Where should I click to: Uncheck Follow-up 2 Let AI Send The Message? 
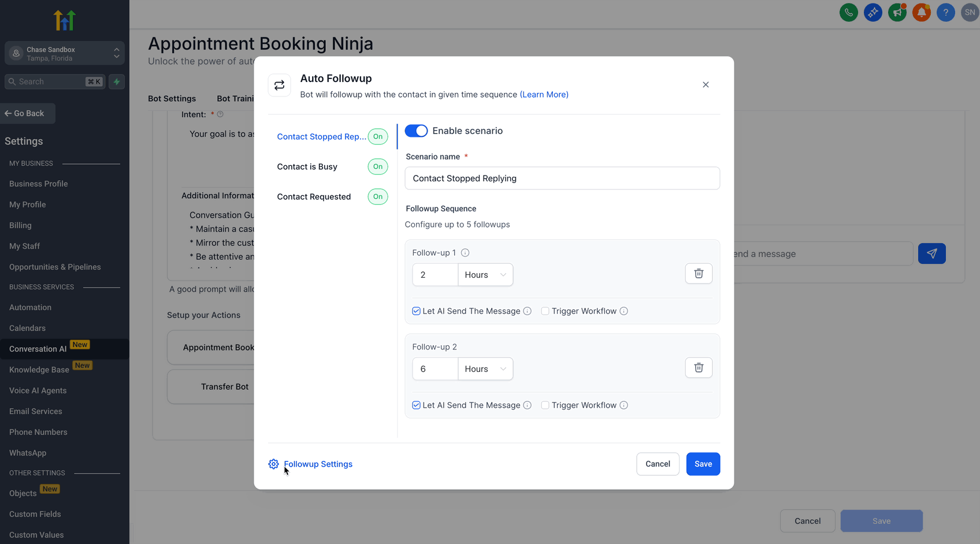(x=416, y=405)
